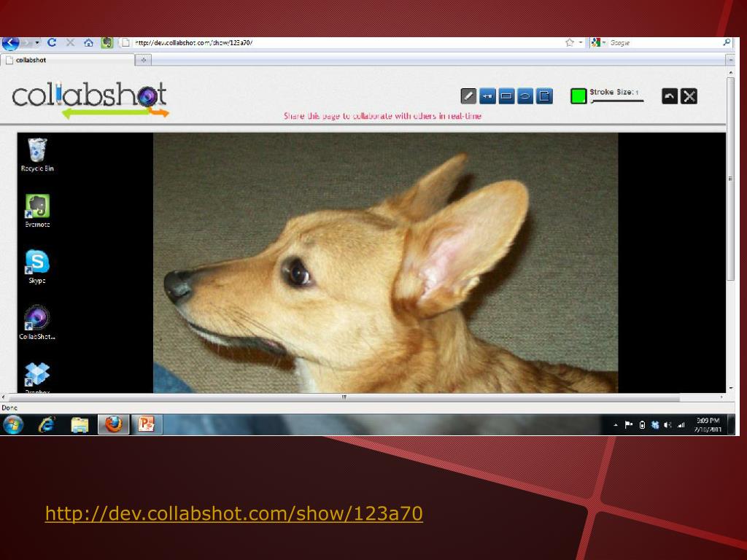Select the rectangle shape tool
This screenshot has height=560, width=747.
click(506, 96)
